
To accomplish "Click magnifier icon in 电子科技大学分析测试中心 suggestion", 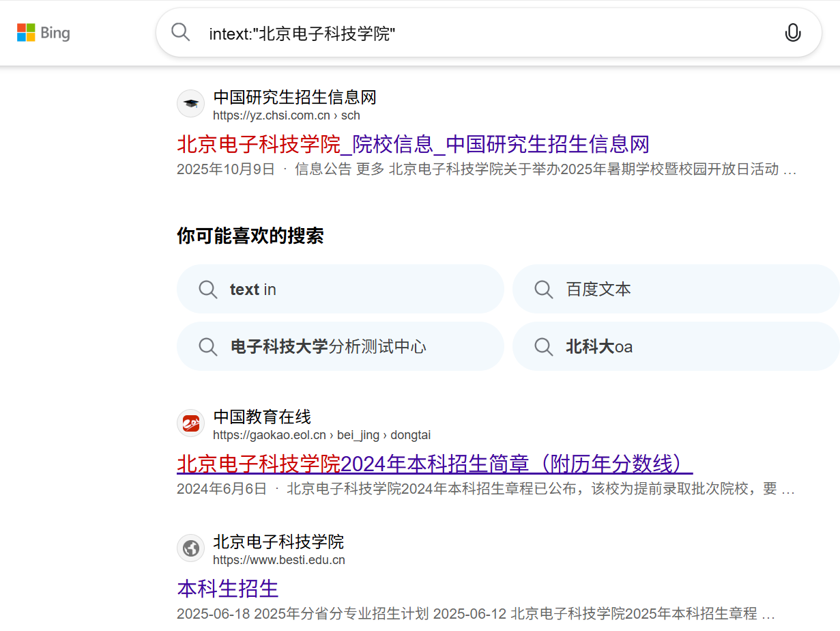I will (x=208, y=347).
